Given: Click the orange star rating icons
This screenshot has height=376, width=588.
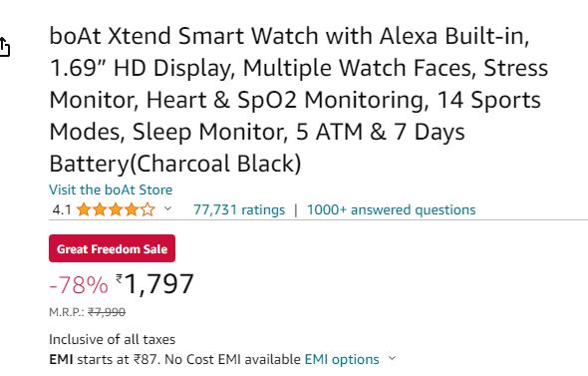Looking at the screenshot, I should 116,209.
